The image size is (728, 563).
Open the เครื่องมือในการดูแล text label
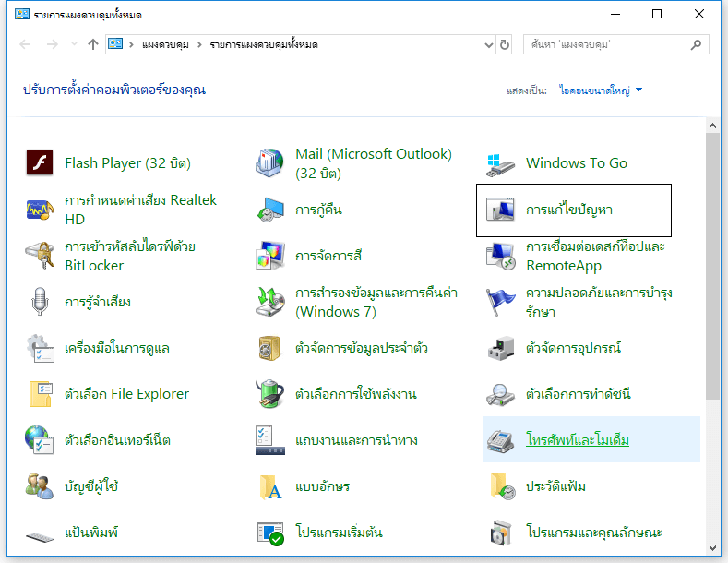click(x=117, y=347)
